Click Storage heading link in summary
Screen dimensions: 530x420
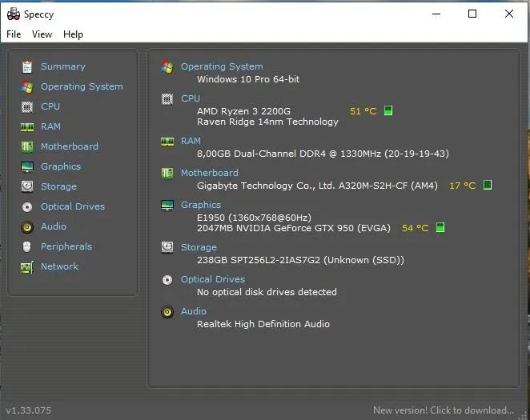199,247
